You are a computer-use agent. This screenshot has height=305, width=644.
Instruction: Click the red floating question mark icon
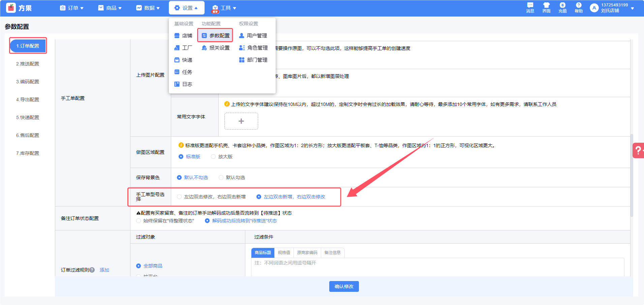click(x=638, y=150)
